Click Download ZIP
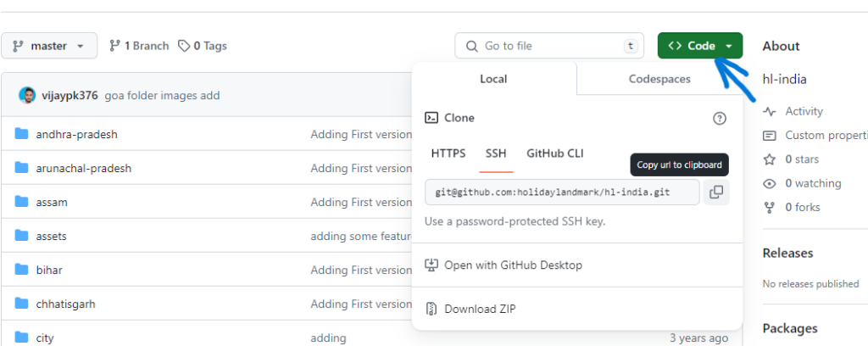This screenshot has width=868, height=346. click(x=480, y=310)
